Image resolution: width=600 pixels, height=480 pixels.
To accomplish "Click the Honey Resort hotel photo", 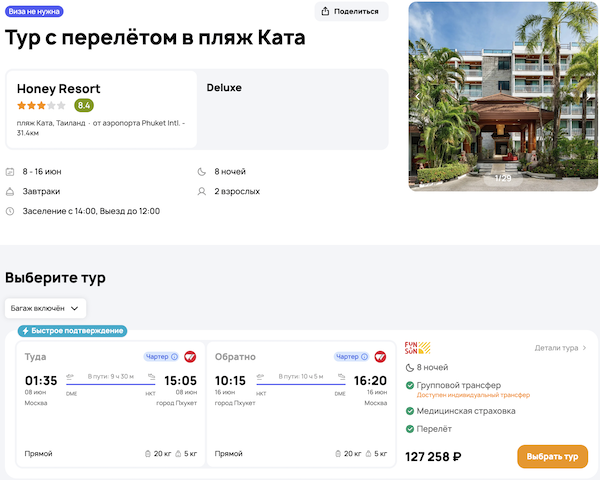I will click(504, 96).
